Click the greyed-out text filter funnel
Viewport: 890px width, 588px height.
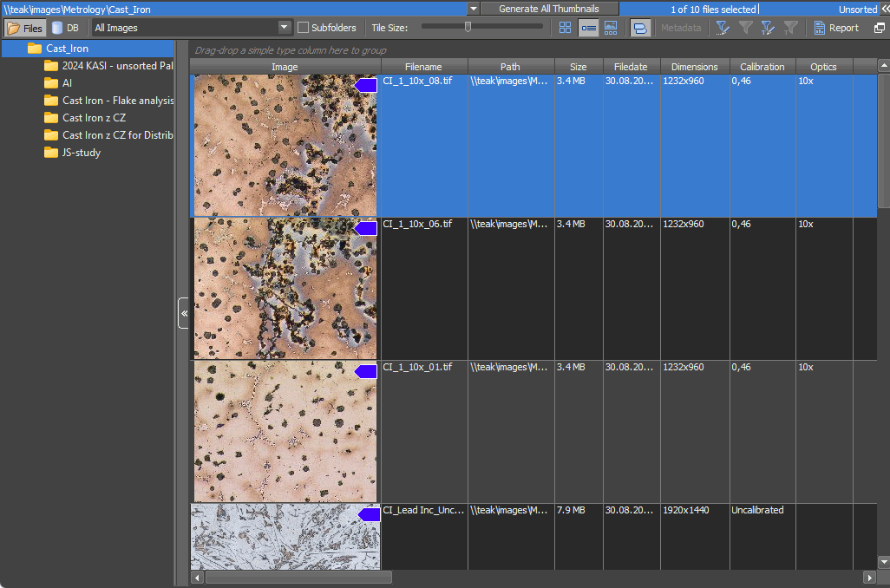[x=790, y=27]
